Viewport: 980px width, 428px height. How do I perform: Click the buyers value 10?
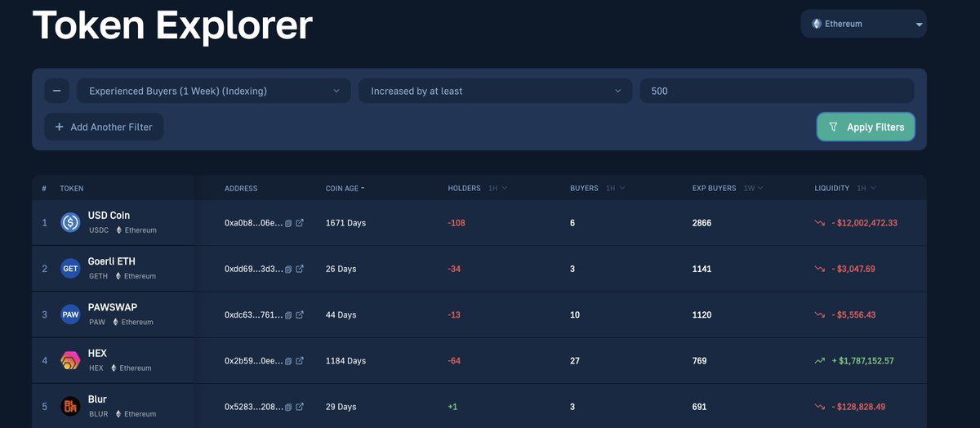(x=575, y=314)
